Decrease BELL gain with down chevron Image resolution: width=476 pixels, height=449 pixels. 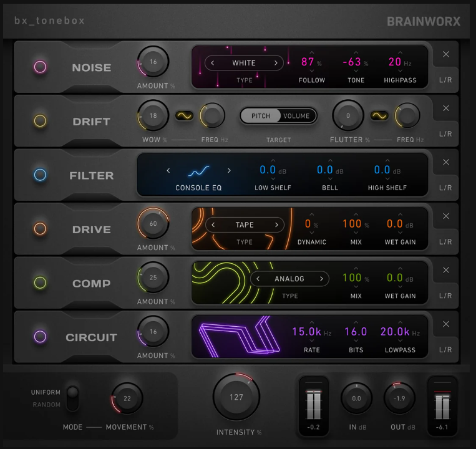[x=330, y=179]
